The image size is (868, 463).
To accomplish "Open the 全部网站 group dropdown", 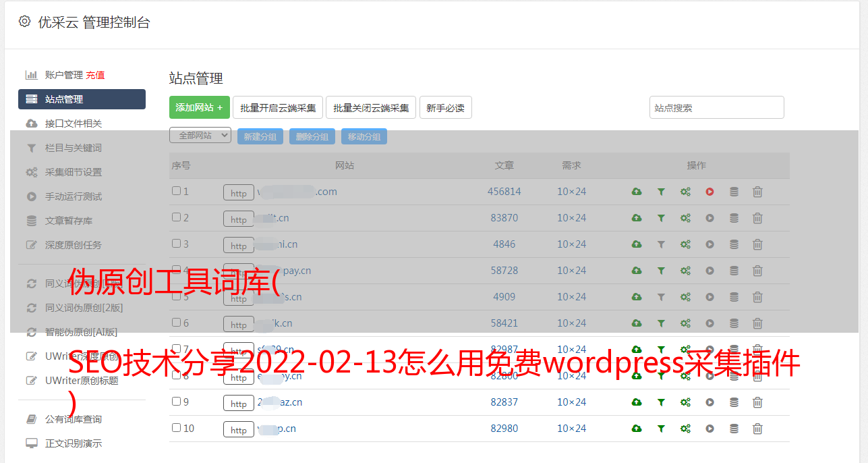I will [x=200, y=136].
